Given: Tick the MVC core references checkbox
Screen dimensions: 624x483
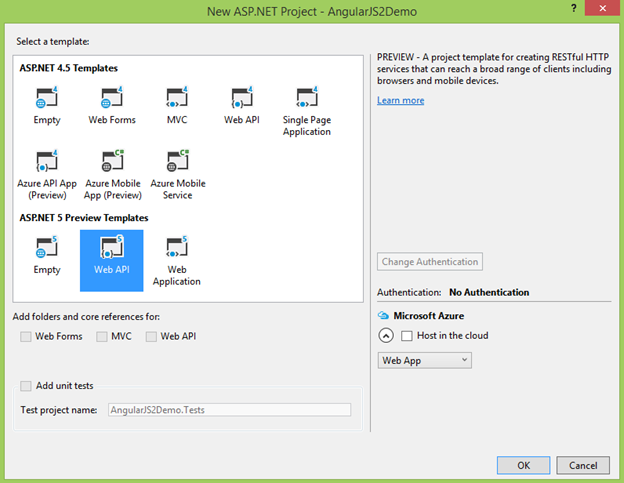Looking at the screenshot, I should [102, 337].
